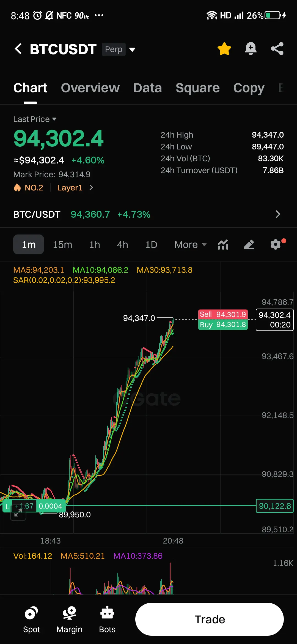Screen dimensions: 297x644
Task: Expand the chart to fullscreen
Action: click(18, 512)
